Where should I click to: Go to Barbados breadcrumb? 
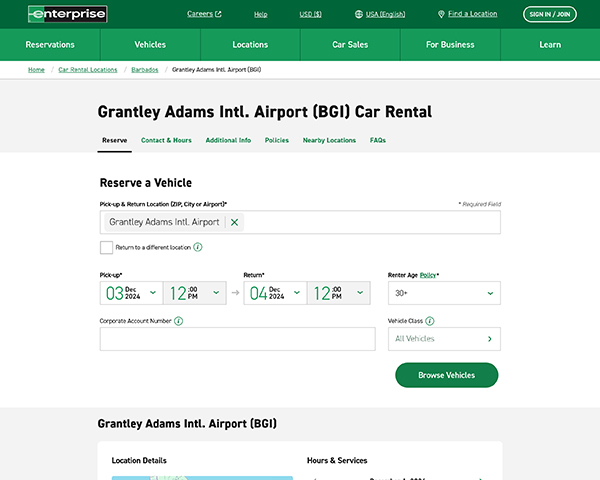pos(145,70)
